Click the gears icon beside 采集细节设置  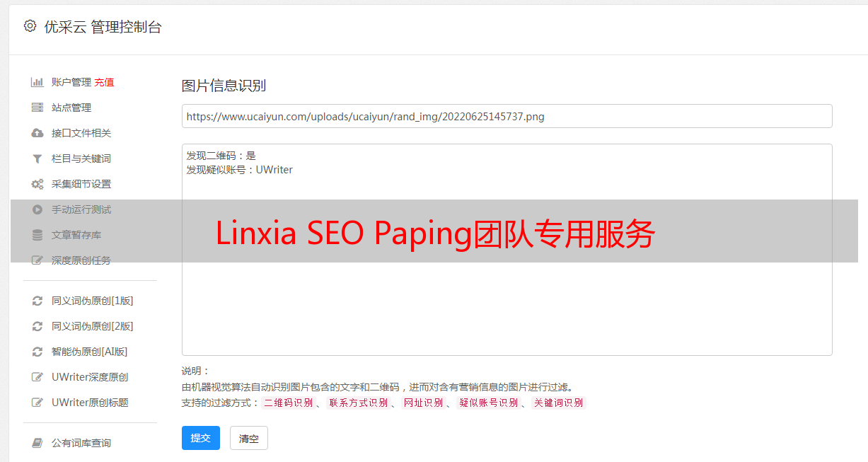pos(37,184)
